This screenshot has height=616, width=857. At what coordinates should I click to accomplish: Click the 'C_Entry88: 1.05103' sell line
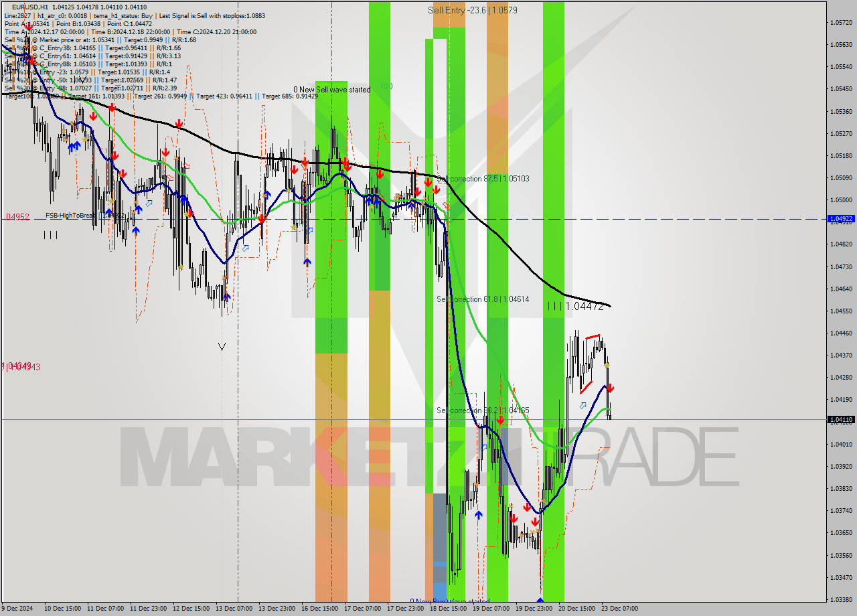88,64
